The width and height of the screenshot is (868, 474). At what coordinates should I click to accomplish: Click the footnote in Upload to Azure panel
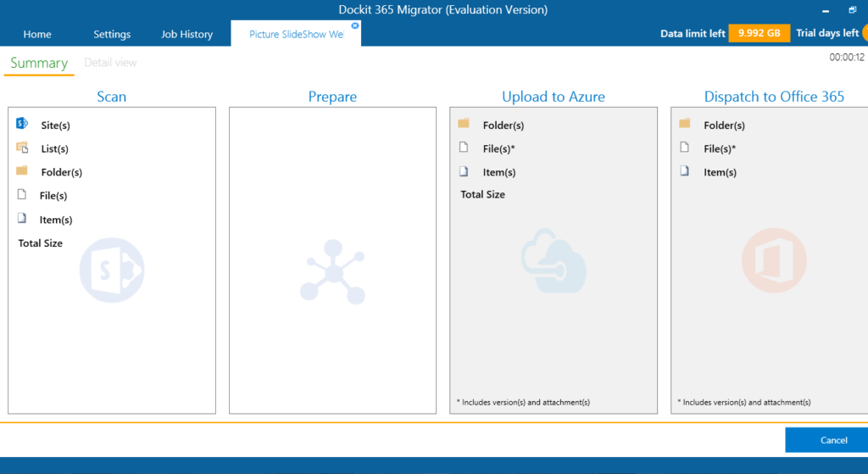coord(523,403)
